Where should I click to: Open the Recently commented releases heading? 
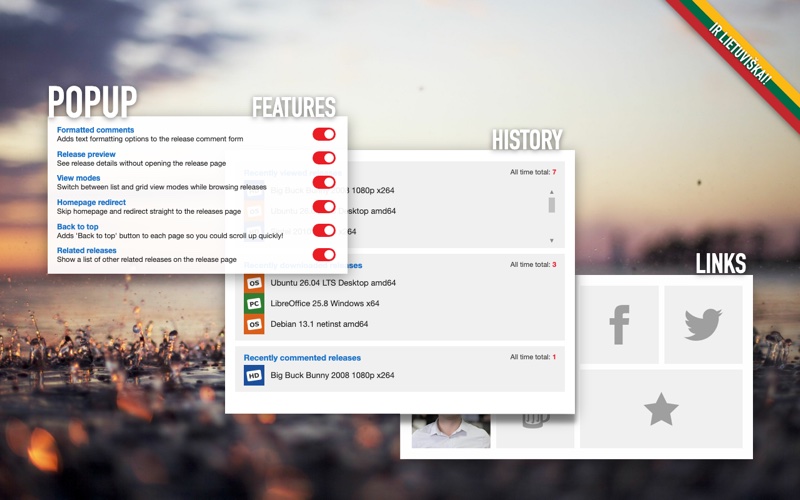point(302,358)
